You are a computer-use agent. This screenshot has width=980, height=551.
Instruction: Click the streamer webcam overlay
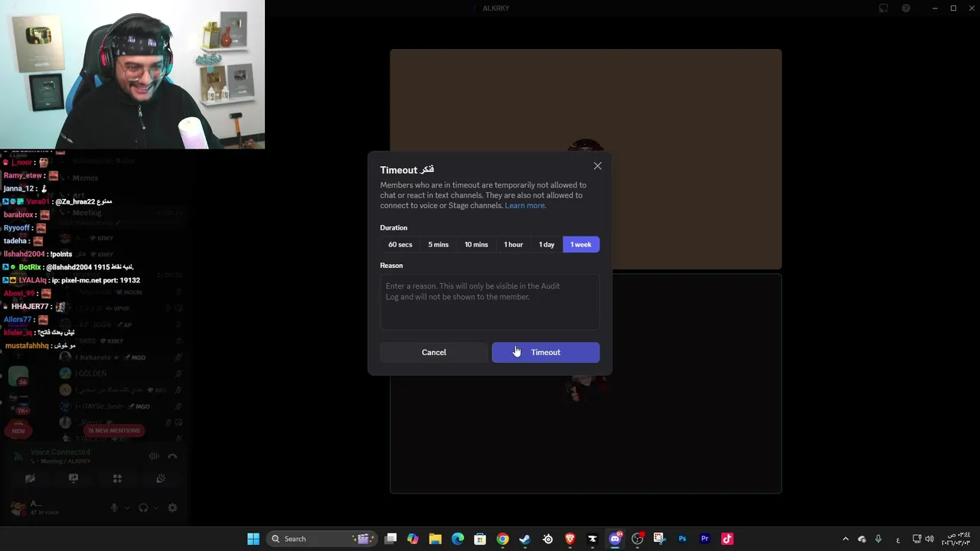[132, 74]
